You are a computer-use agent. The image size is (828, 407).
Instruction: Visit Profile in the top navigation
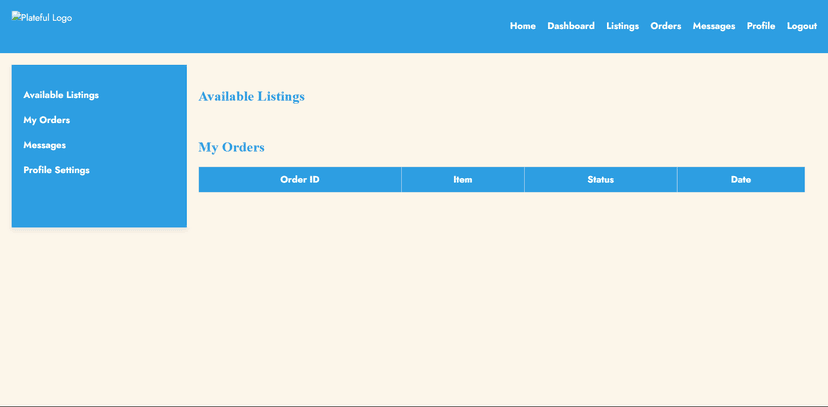pyautogui.click(x=760, y=26)
